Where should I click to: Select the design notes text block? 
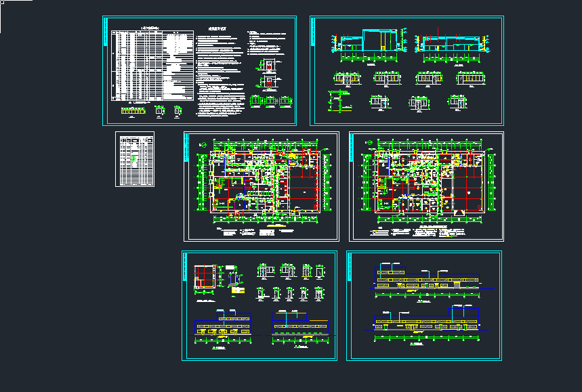pyautogui.click(x=220, y=73)
